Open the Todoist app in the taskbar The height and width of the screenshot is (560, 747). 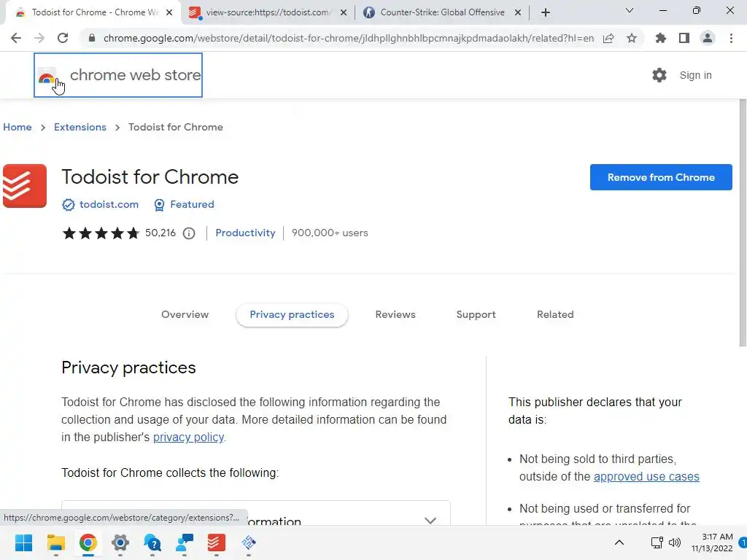point(216,542)
